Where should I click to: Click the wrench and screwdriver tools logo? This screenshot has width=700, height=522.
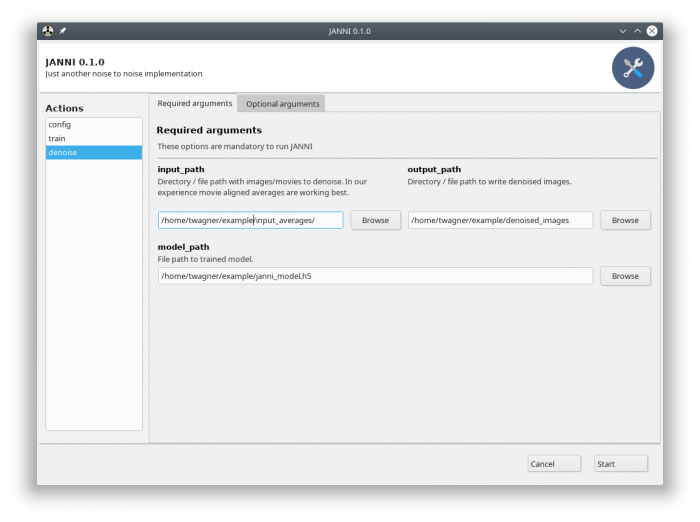click(633, 68)
